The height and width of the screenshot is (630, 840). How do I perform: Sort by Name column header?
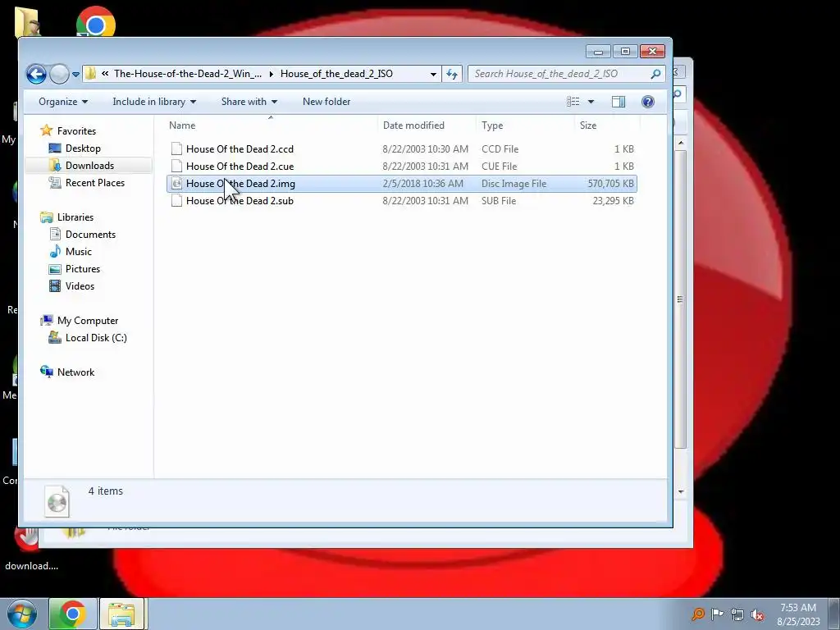click(x=182, y=126)
